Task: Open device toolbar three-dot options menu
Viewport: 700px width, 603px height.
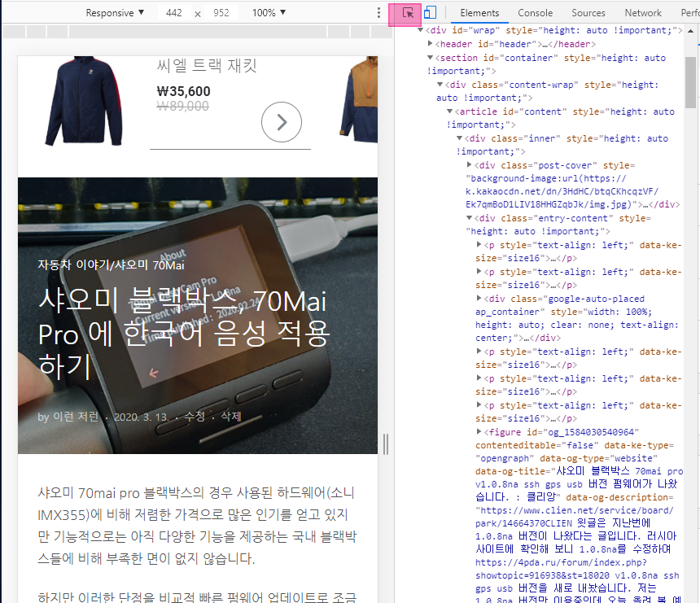Action: click(x=378, y=12)
